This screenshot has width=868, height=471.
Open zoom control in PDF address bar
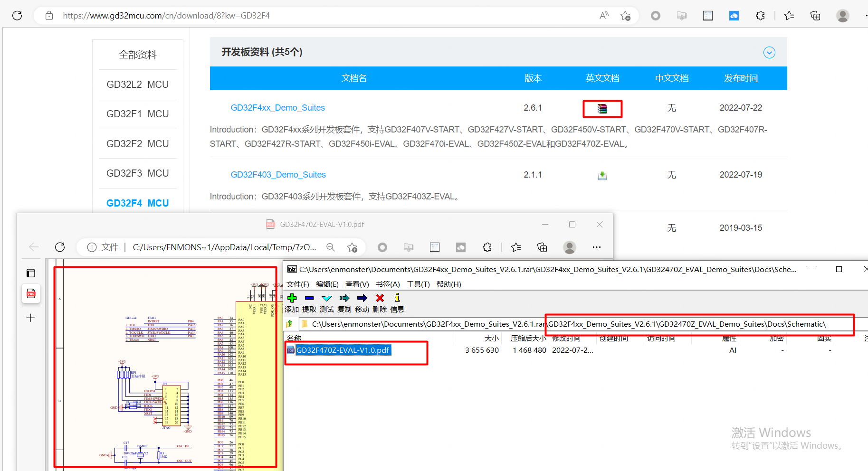[x=331, y=247]
